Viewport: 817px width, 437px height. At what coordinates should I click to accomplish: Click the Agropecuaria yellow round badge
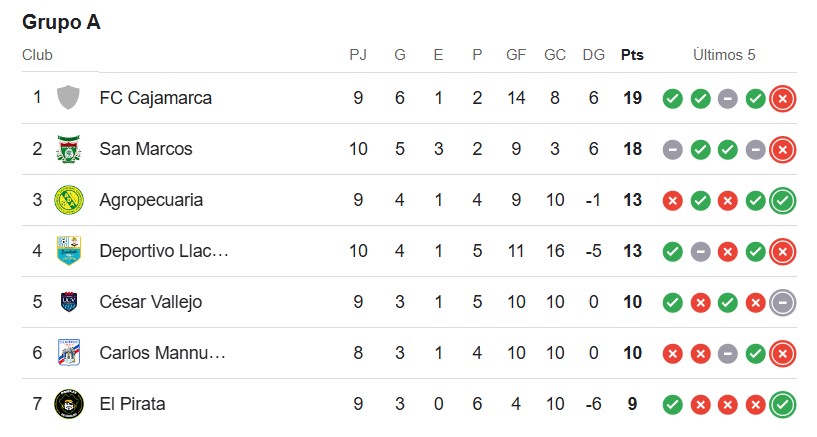pyautogui.click(x=69, y=200)
